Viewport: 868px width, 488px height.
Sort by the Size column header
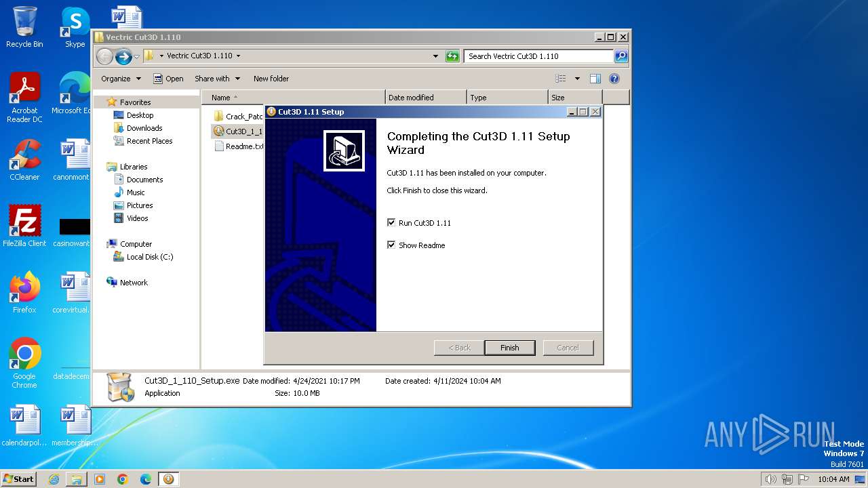point(575,98)
